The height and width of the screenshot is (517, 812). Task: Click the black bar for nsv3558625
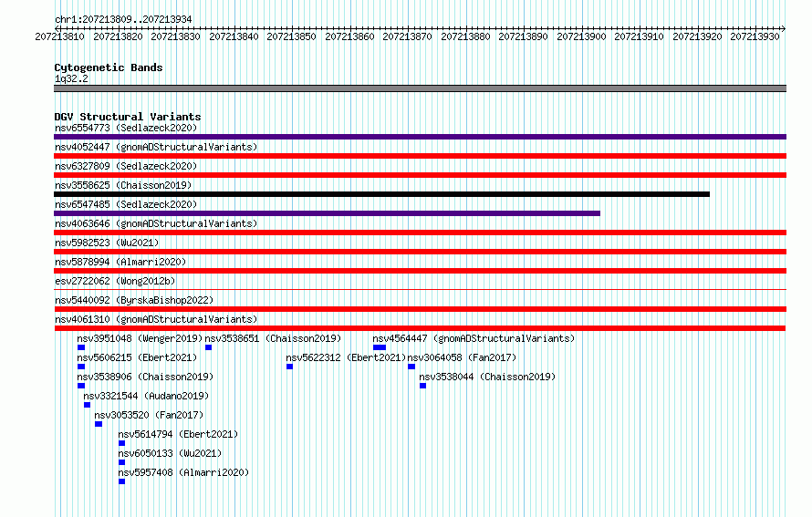point(381,194)
